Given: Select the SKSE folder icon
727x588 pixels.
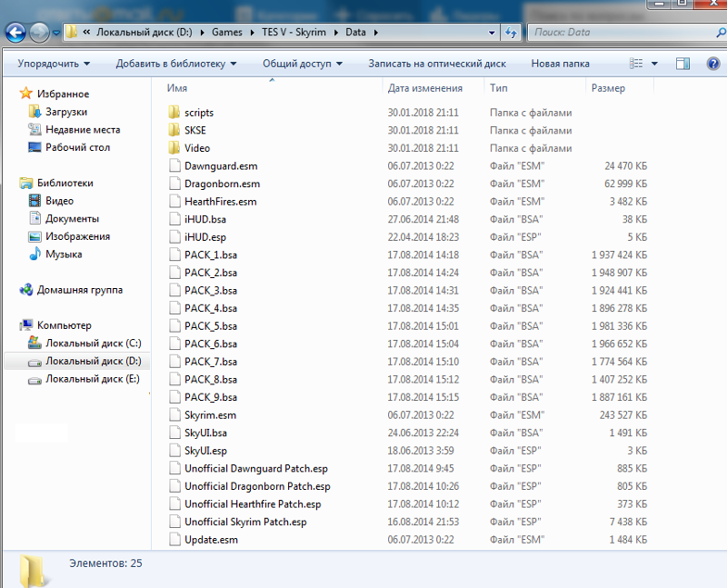Looking at the screenshot, I should (x=174, y=130).
